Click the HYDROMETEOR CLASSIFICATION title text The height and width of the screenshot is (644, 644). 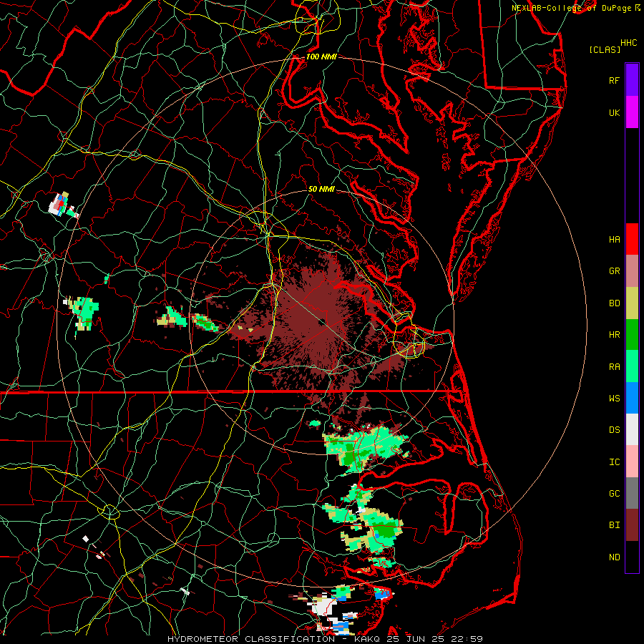click(x=251, y=639)
